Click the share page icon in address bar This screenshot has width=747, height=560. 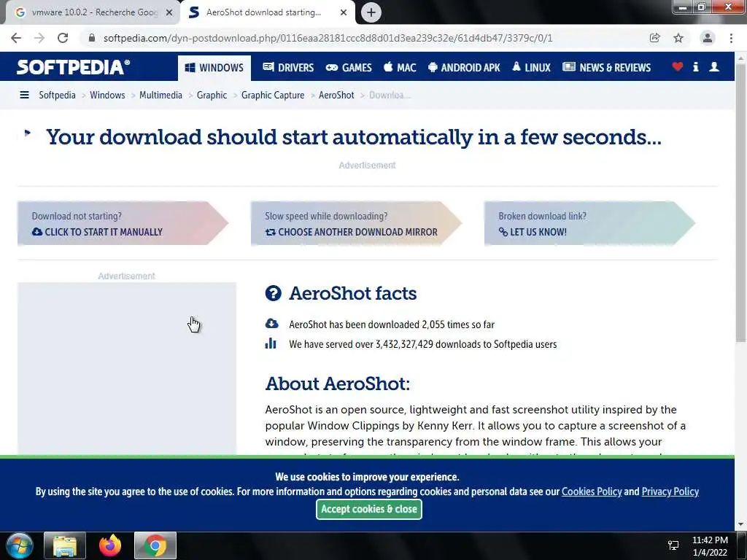[654, 38]
